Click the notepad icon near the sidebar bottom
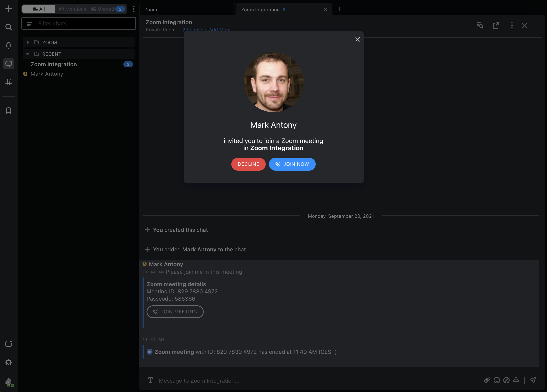 (9, 344)
